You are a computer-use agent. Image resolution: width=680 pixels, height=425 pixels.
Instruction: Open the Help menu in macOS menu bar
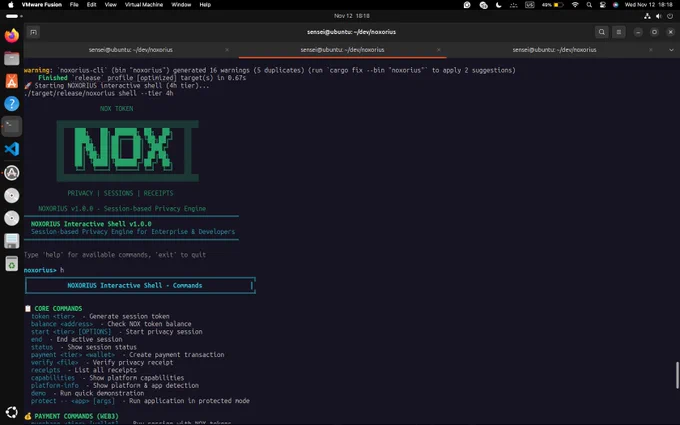[x=205, y=5]
